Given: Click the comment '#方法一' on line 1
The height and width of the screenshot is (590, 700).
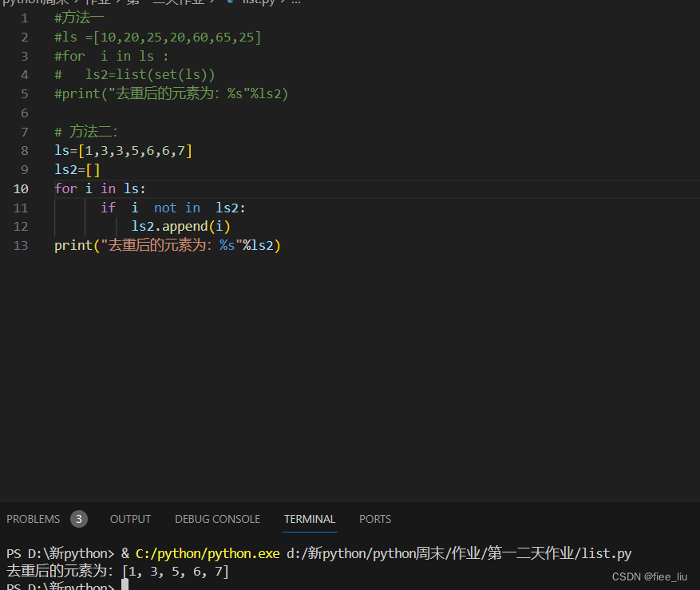Looking at the screenshot, I should [79, 18].
